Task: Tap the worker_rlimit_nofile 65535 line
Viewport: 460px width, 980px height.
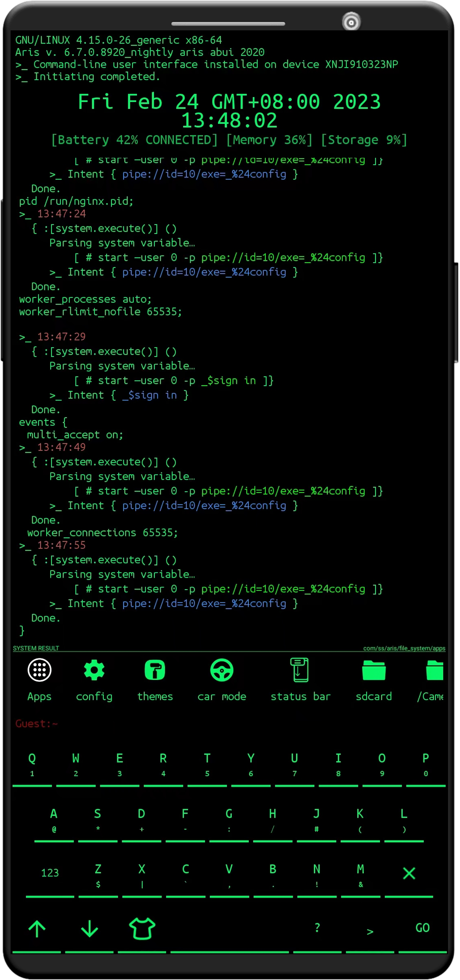Action: click(100, 312)
